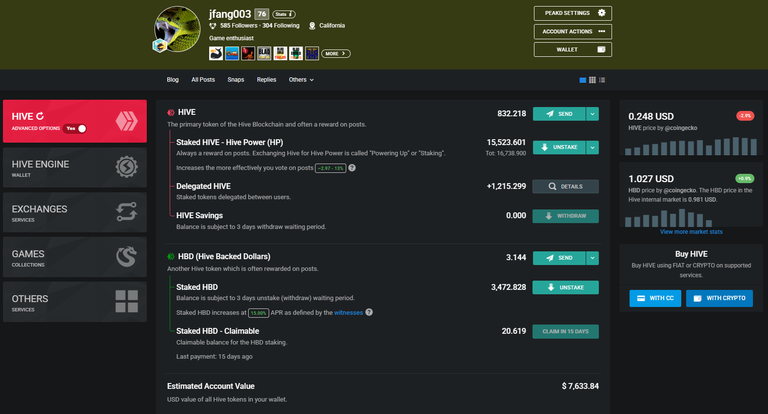Viewport: 768px width, 414px height.
Task: Expand MORE badges
Action: (x=336, y=53)
